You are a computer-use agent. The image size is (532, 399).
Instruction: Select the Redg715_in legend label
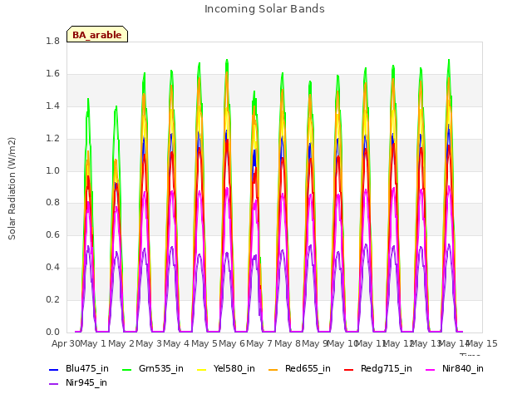(387, 369)
